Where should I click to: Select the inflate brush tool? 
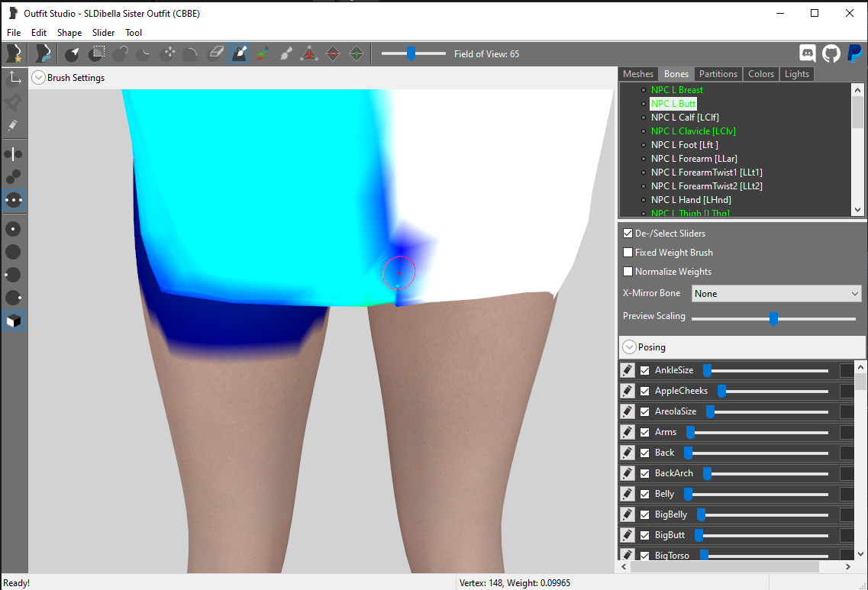tap(120, 53)
